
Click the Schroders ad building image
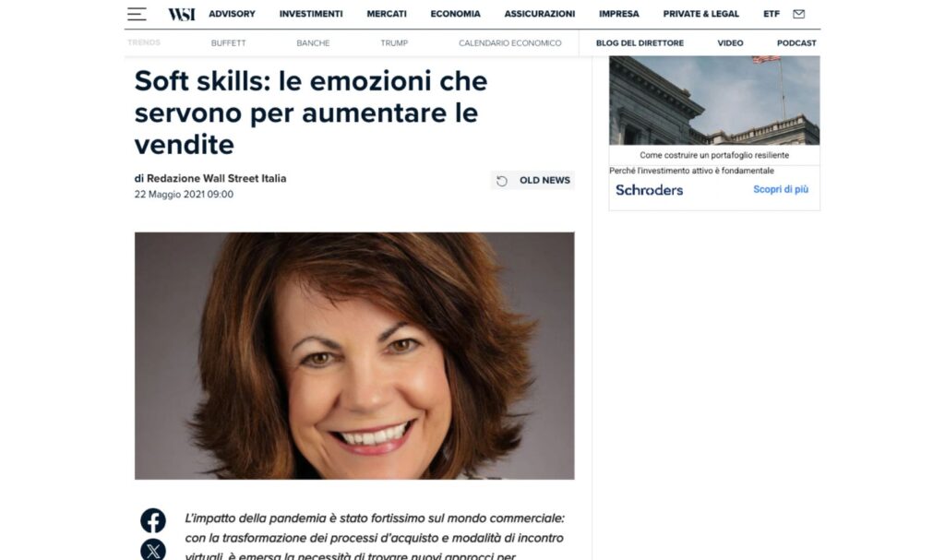tap(714, 101)
